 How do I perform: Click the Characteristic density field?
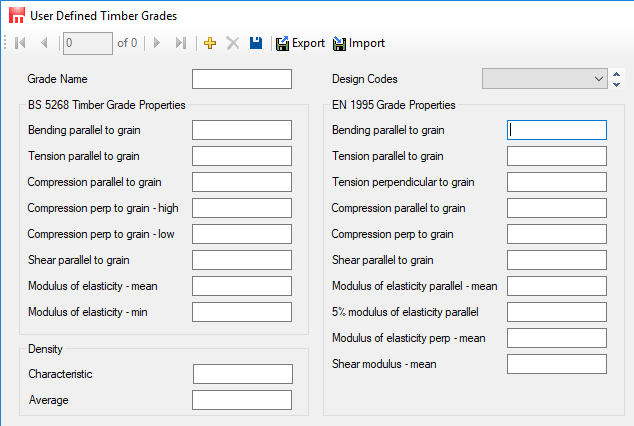point(243,374)
